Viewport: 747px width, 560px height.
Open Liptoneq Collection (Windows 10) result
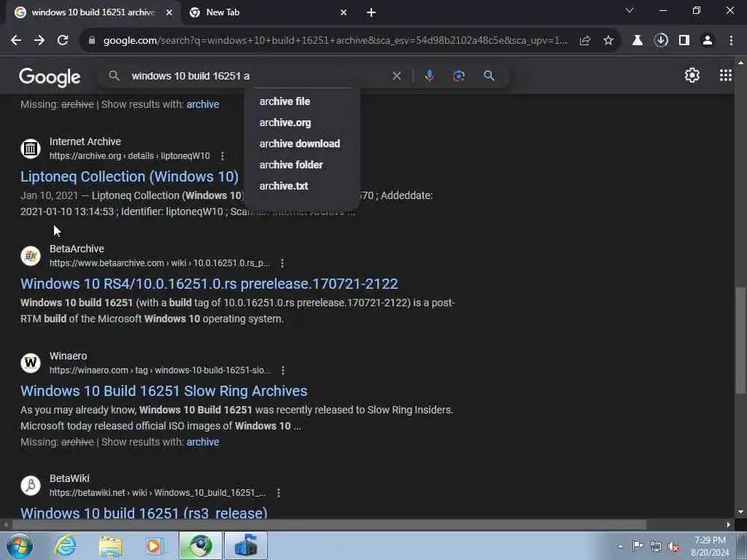(130, 176)
